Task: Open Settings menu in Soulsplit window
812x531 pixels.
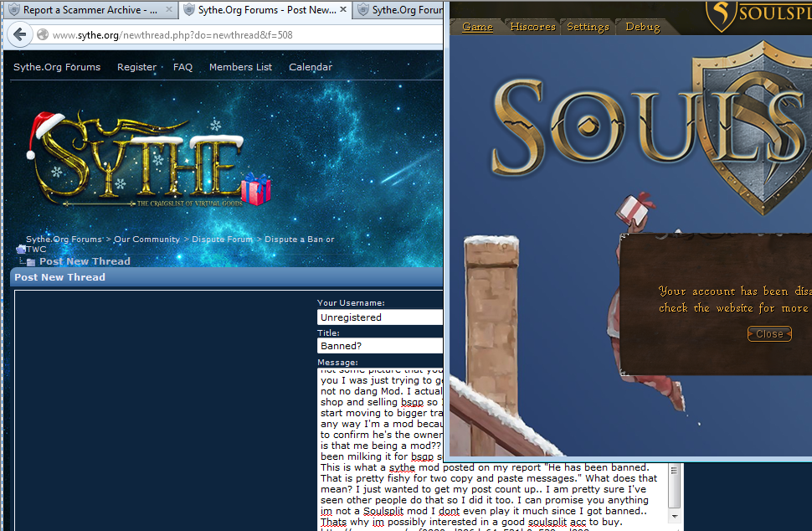Action: click(588, 27)
